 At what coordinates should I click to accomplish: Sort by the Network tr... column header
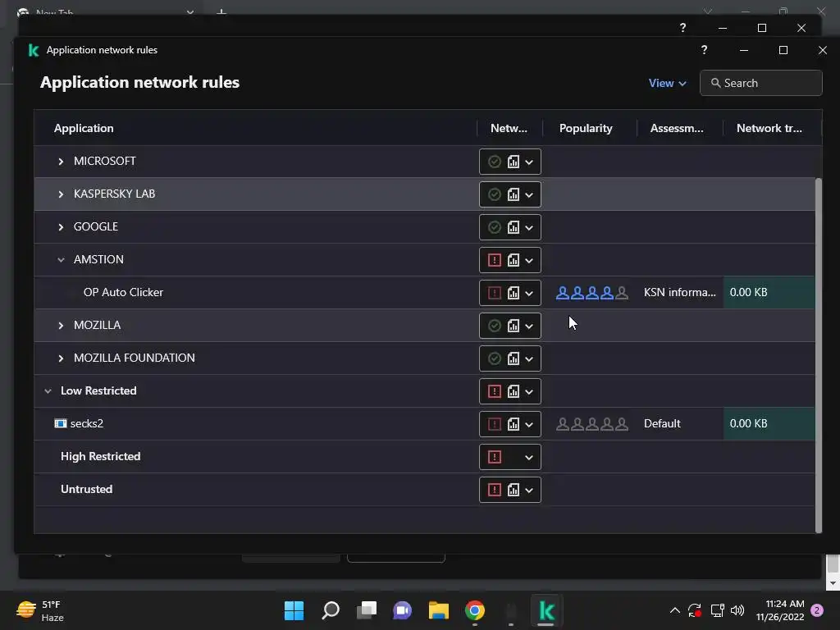coord(769,128)
